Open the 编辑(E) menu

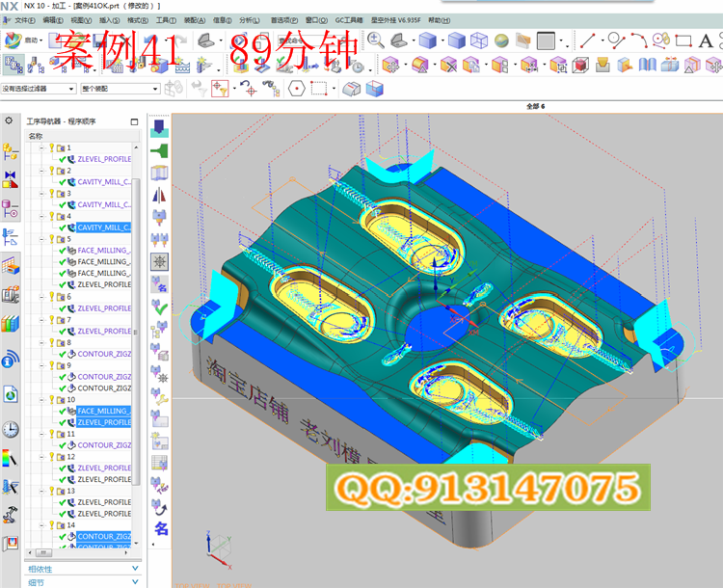click(53, 20)
